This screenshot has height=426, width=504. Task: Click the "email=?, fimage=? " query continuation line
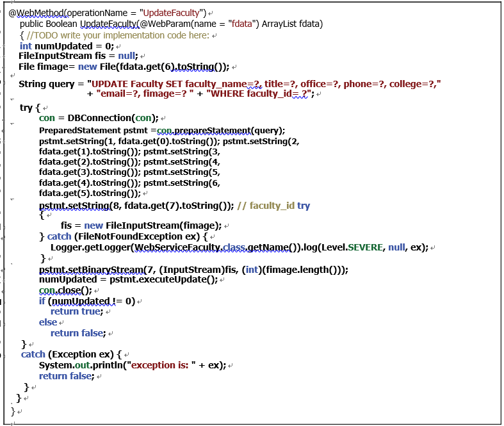coord(200,94)
